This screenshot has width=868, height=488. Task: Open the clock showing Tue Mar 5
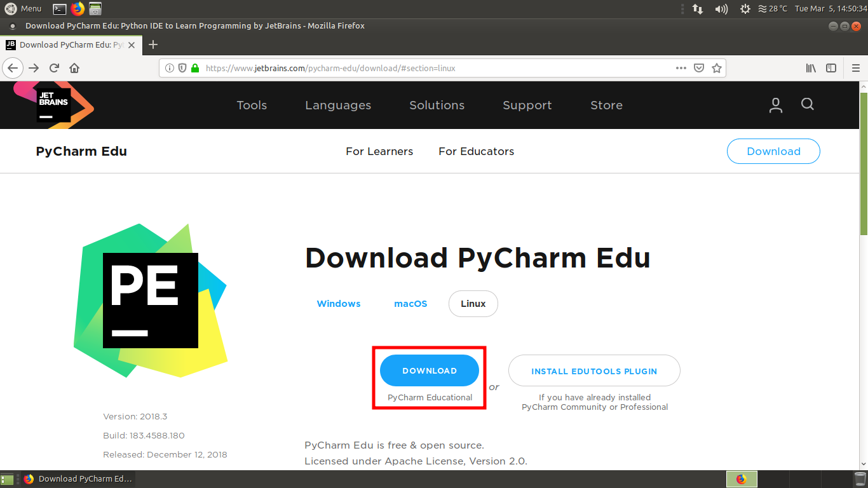[831, 9]
